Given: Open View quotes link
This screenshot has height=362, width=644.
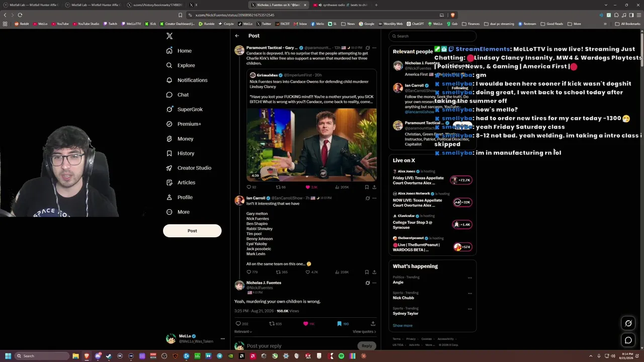Looking at the screenshot, I should point(364,332).
